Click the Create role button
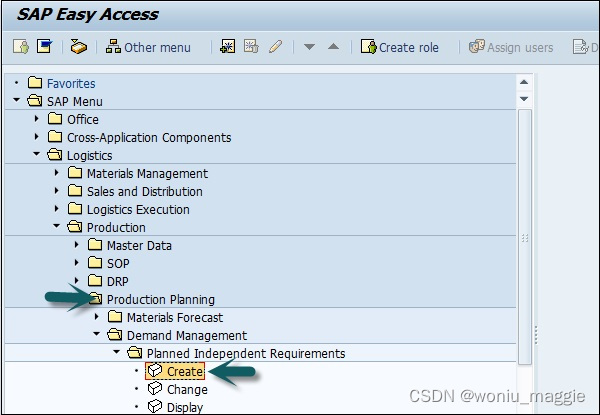Screen dimensions: 600x415 tap(400, 47)
